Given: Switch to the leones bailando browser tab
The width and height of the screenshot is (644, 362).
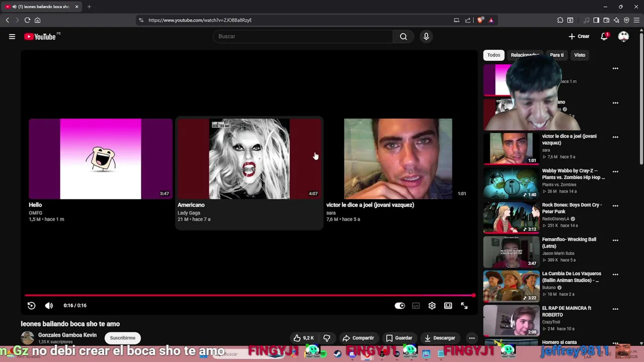Looking at the screenshot, I should click(x=40, y=7).
